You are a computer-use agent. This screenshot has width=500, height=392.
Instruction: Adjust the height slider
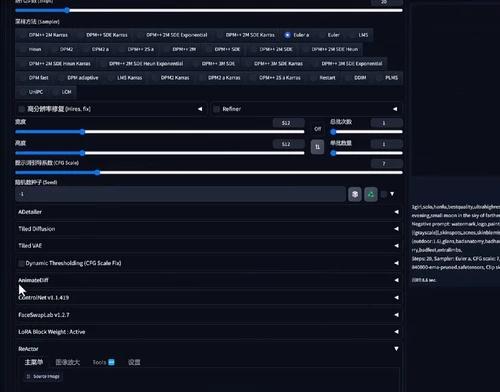coord(160,153)
